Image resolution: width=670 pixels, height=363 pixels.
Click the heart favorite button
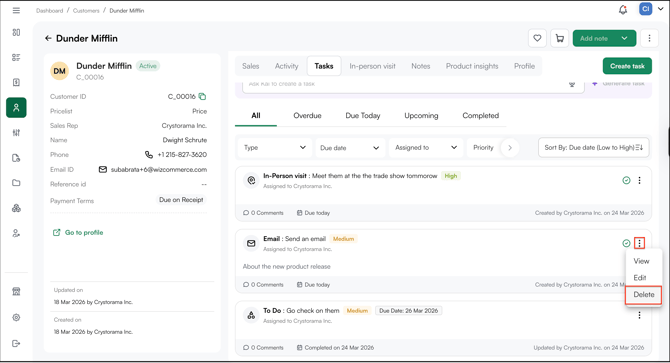pos(537,38)
